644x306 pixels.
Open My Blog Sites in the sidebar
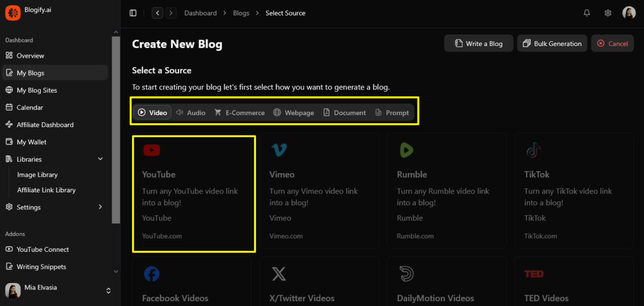[54, 90]
